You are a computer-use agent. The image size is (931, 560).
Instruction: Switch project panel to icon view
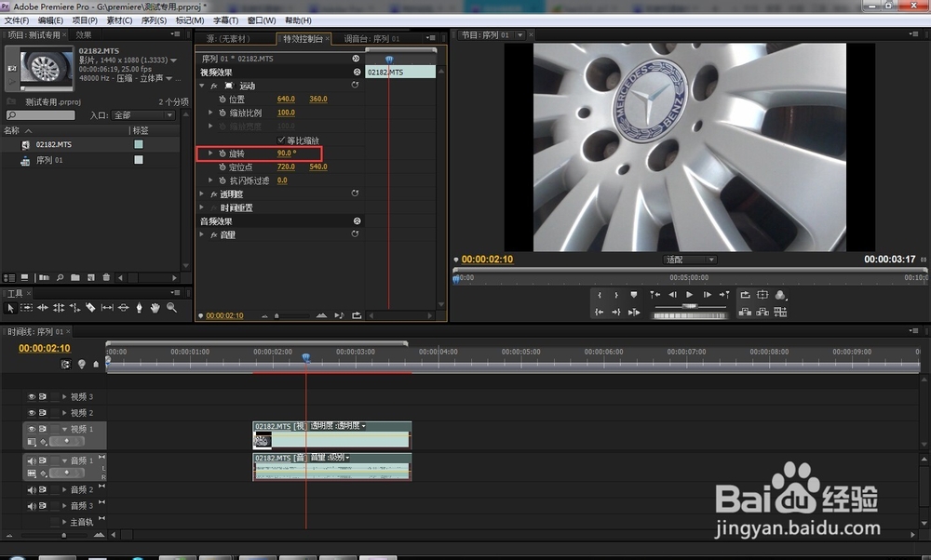tap(25, 277)
